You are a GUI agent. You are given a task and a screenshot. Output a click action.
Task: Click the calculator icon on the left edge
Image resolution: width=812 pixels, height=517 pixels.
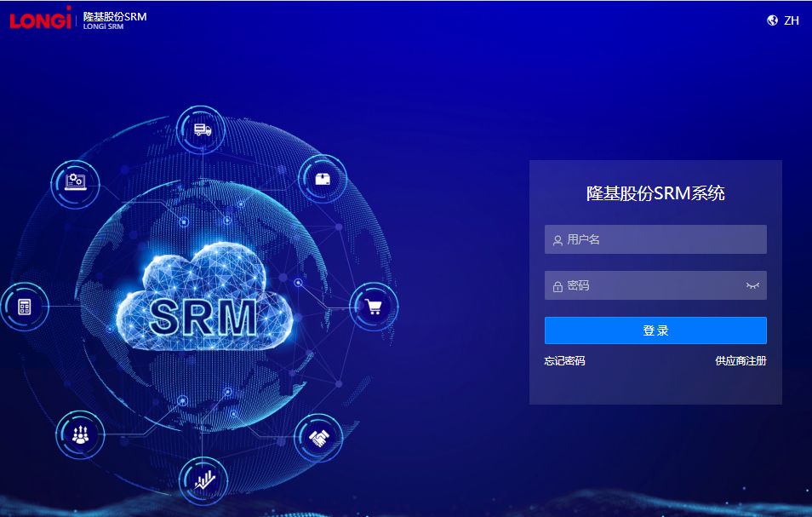coord(25,307)
